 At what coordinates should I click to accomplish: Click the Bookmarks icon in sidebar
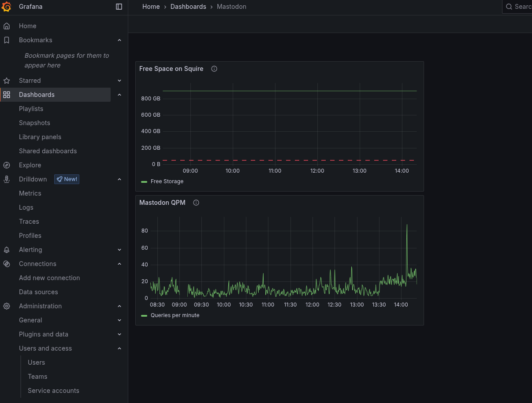pos(7,40)
